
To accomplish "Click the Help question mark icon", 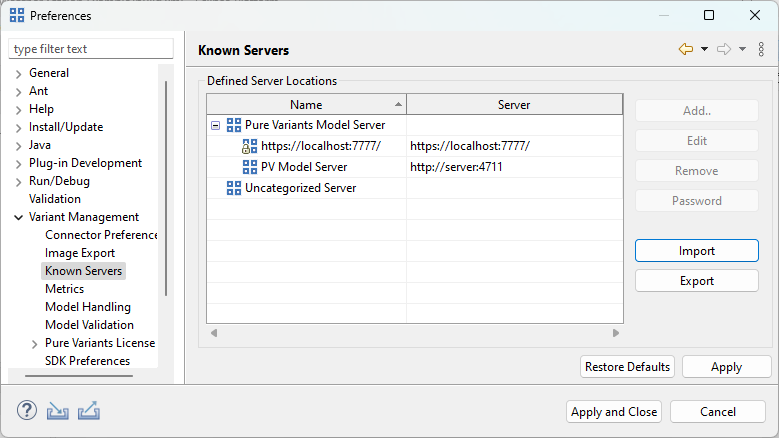I will [x=27, y=411].
